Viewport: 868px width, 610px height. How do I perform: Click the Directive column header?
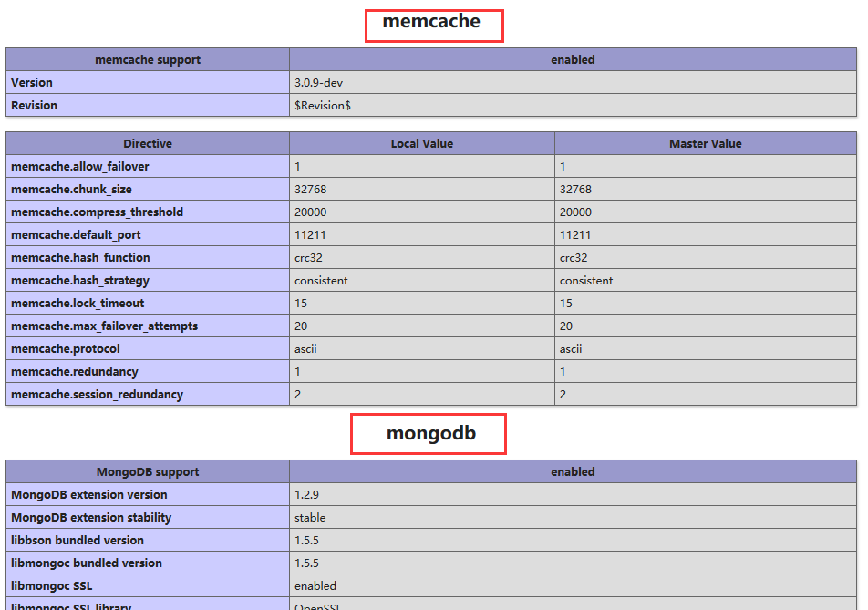click(148, 143)
